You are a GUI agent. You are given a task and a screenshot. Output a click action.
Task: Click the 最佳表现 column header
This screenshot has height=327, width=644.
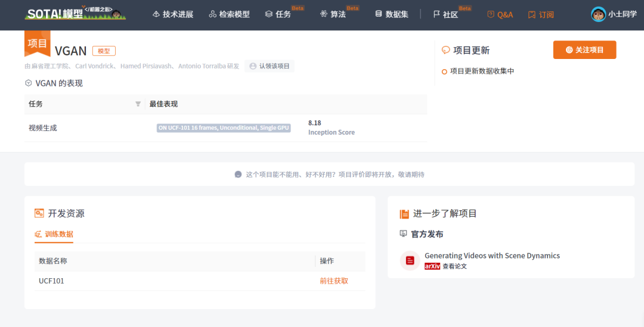click(163, 104)
